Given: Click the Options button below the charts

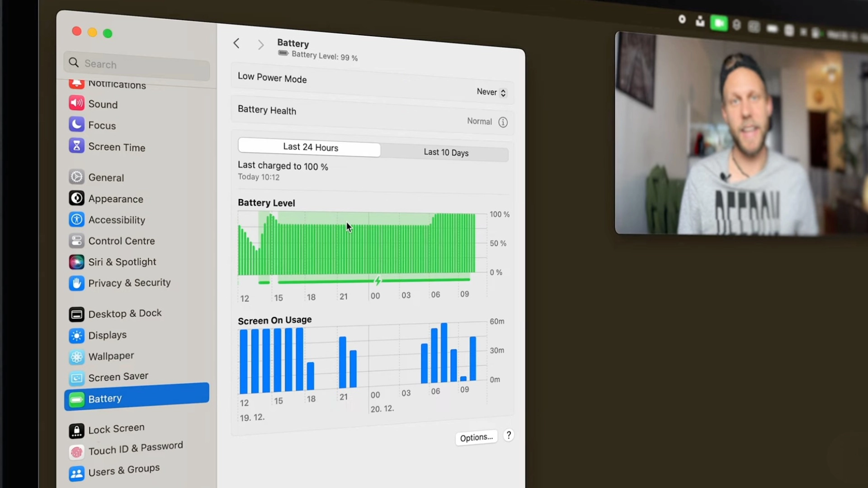Looking at the screenshot, I should pos(476,437).
